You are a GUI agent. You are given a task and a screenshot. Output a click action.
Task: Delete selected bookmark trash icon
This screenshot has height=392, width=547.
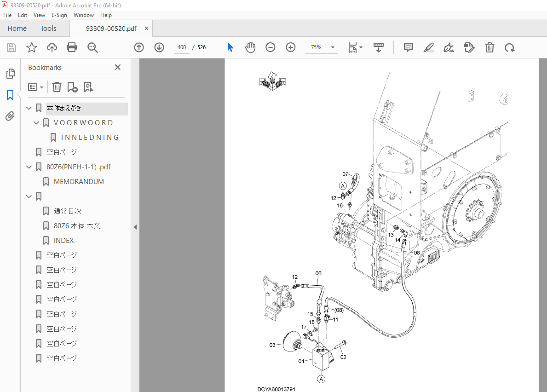[57, 87]
